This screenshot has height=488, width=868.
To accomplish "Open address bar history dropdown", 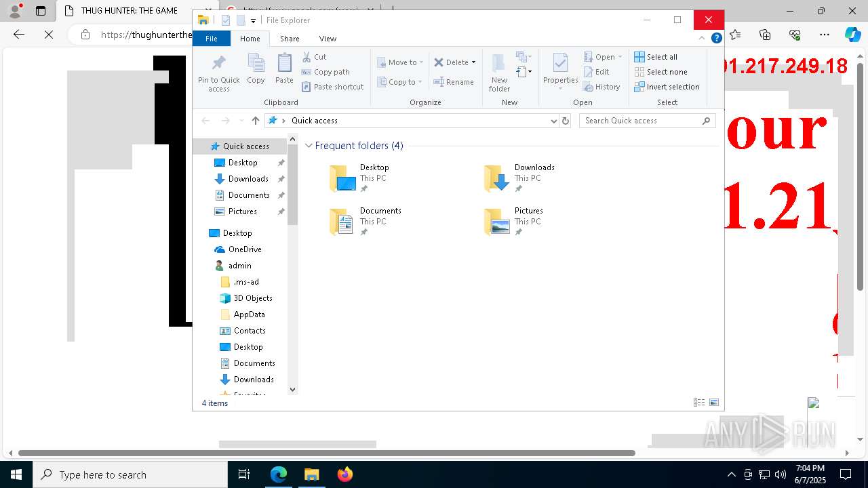I will (554, 121).
